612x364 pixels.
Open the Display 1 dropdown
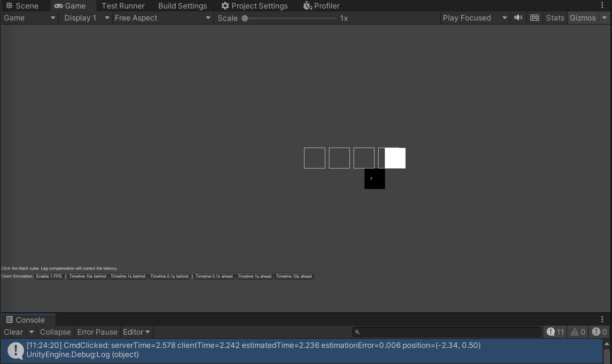click(x=86, y=18)
